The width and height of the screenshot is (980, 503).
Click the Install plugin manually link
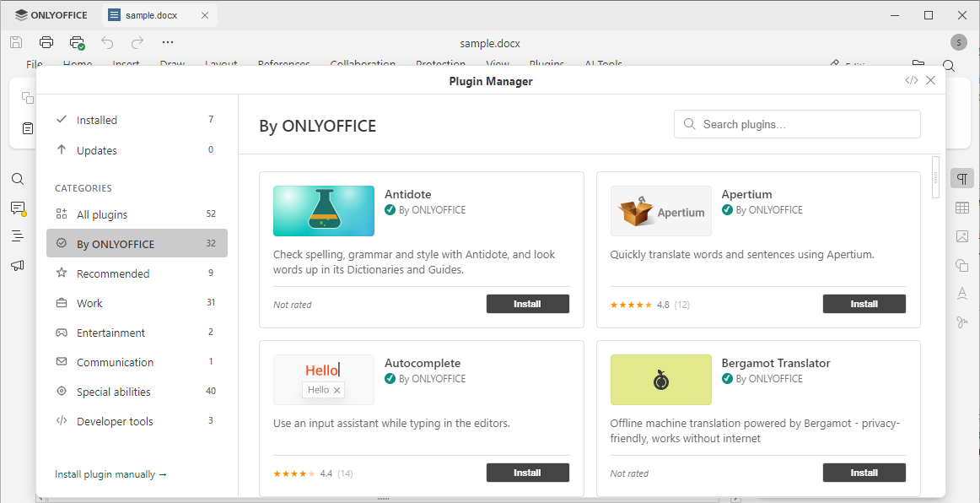coord(111,474)
